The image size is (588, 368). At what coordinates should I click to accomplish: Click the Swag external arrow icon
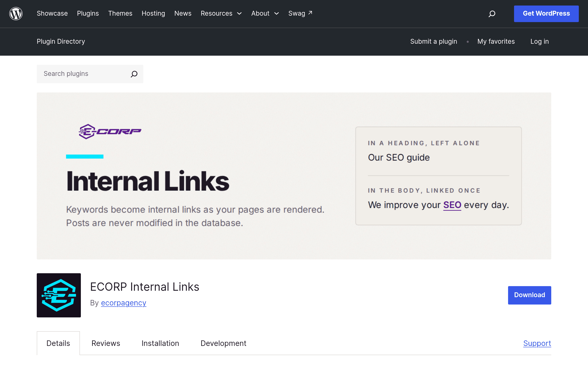click(310, 13)
